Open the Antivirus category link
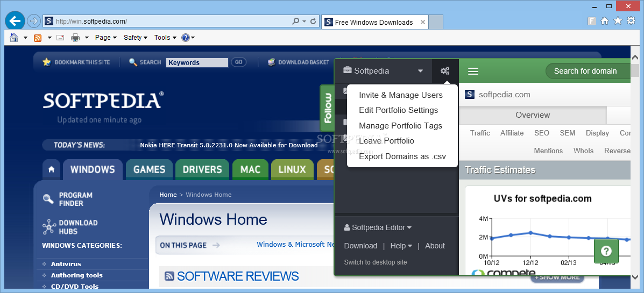This screenshot has width=644, height=293. tap(66, 264)
